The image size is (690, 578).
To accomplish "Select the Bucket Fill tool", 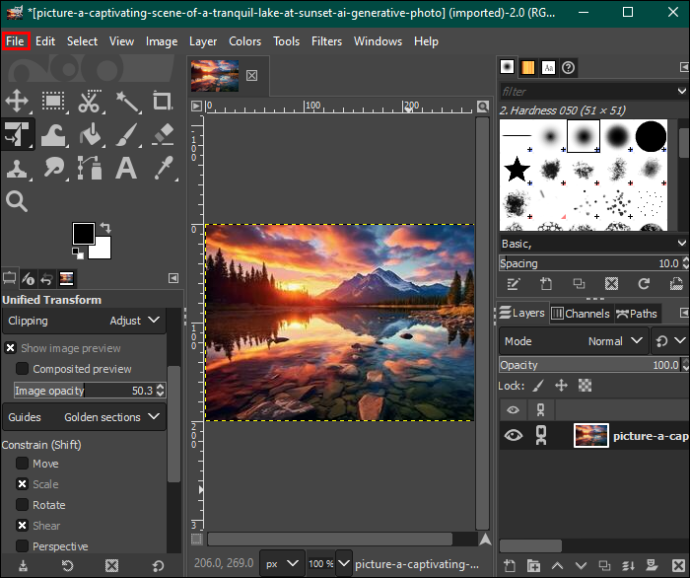I will coord(90,134).
